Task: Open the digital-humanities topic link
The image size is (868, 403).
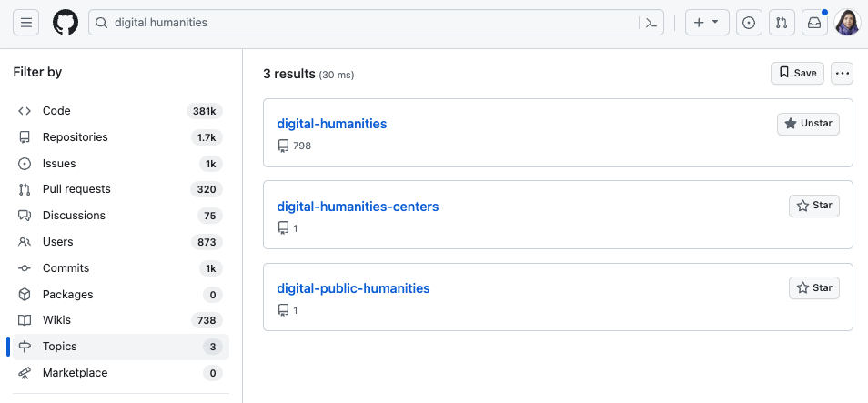Action: tap(332, 124)
